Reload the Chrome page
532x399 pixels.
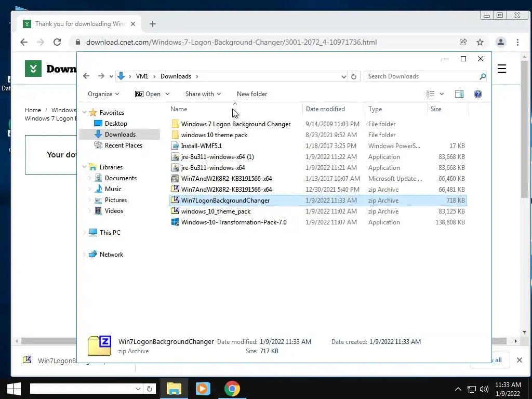click(x=57, y=42)
